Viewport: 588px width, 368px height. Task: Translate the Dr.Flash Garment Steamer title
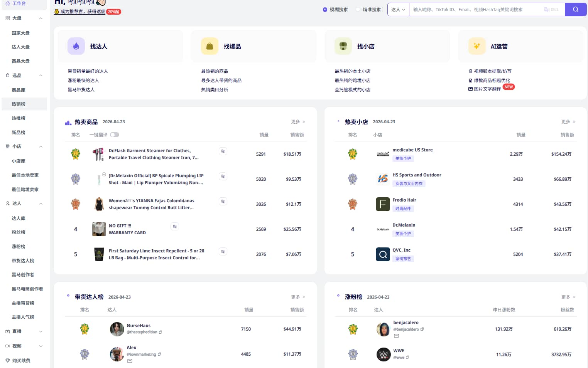[223, 151]
